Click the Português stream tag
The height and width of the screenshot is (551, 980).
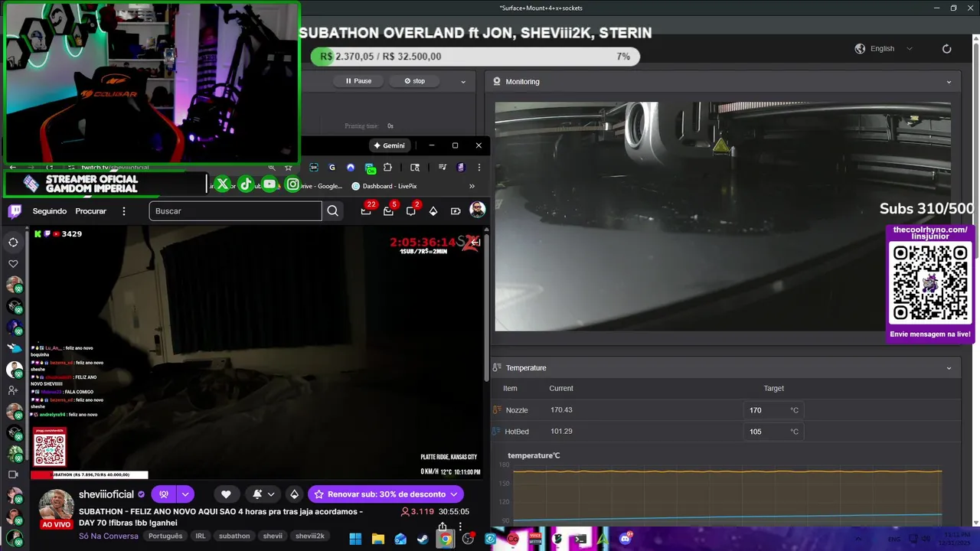click(165, 536)
